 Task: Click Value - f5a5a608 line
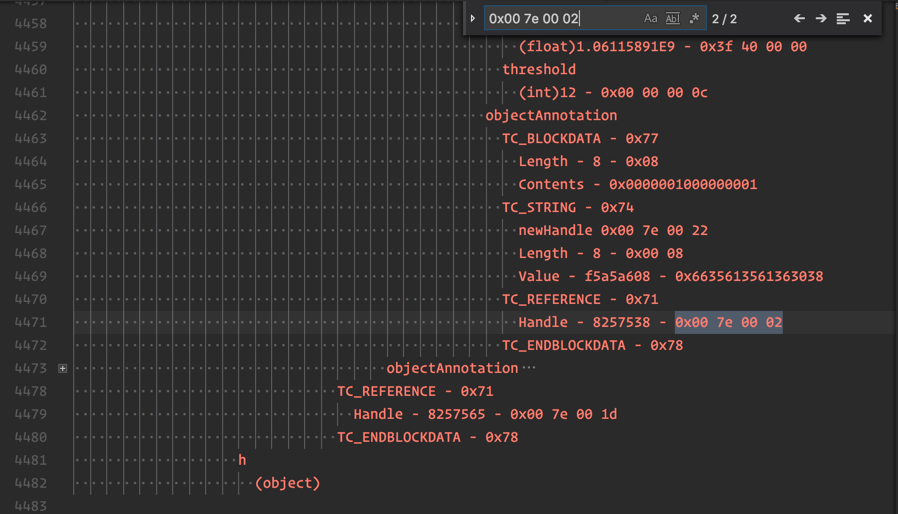pyautogui.click(x=671, y=276)
